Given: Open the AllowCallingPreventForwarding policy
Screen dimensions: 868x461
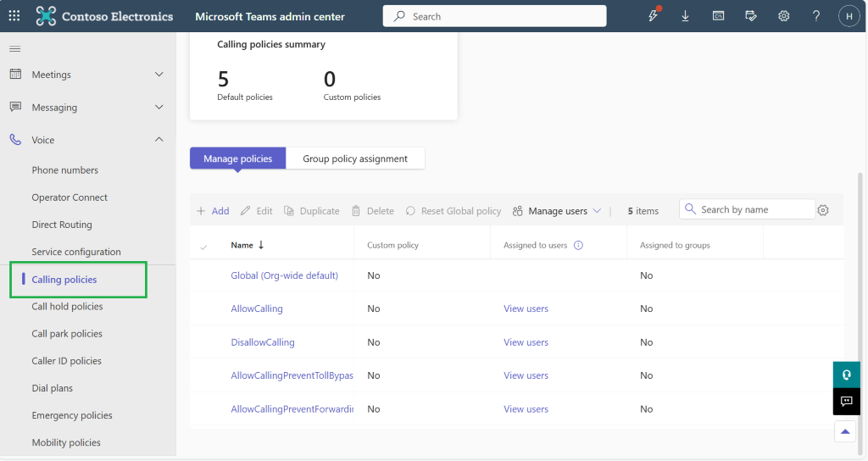Looking at the screenshot, I should [292, 409].
